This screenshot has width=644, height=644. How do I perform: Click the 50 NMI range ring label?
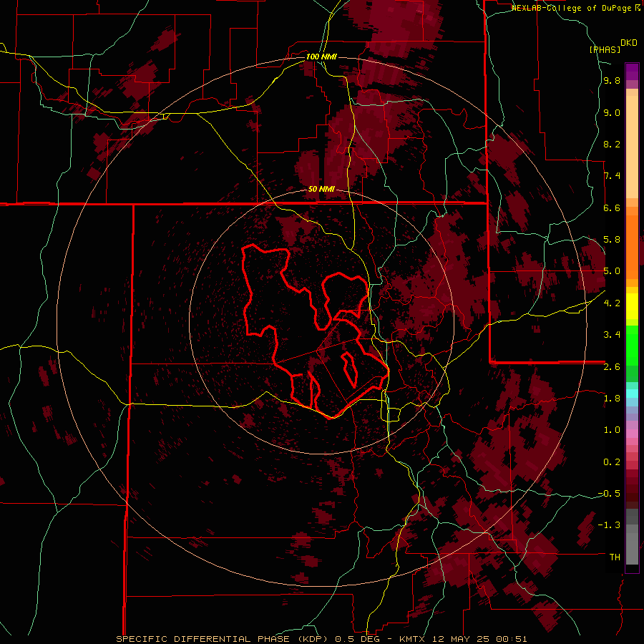tap(321, 190)
